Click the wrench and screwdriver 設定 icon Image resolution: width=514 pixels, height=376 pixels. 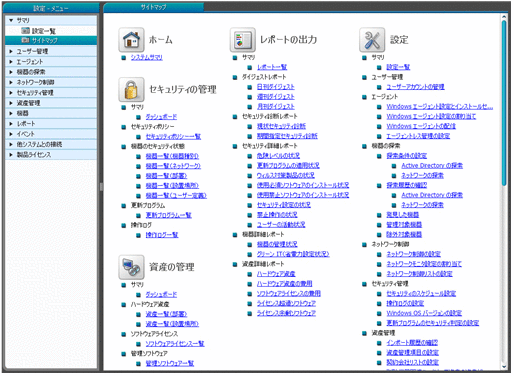pyautogui.click(x=372, y=40)
